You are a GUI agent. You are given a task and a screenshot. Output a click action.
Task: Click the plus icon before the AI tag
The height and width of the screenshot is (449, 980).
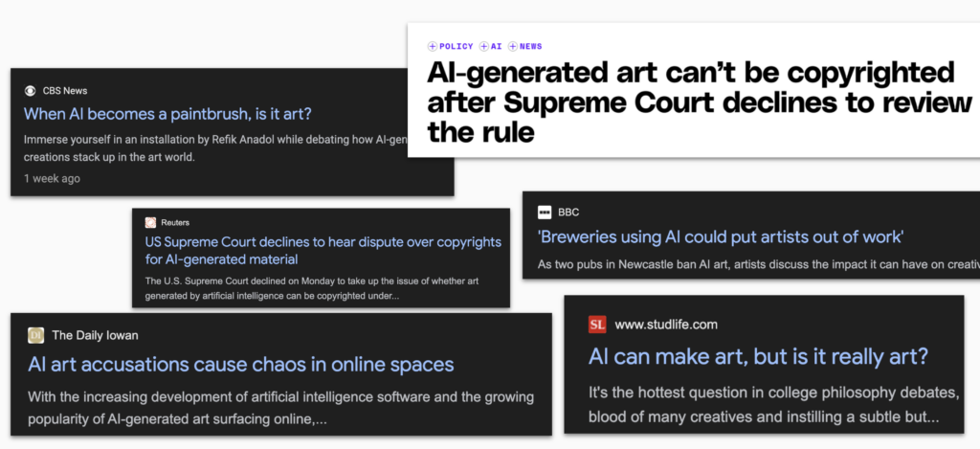tap(484, 46)
